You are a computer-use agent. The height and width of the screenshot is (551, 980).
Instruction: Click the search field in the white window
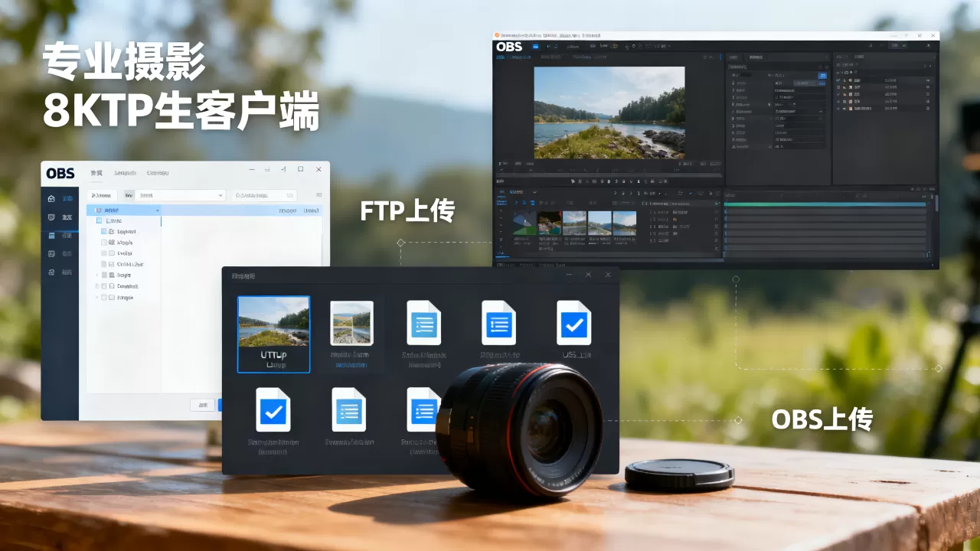point(263,196)
